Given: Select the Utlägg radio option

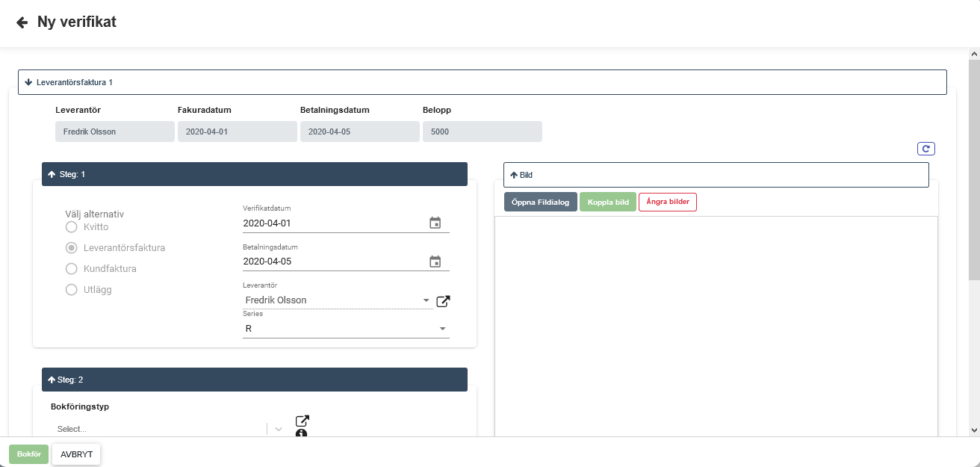Looking at the screenshot, I should [72, 289].
